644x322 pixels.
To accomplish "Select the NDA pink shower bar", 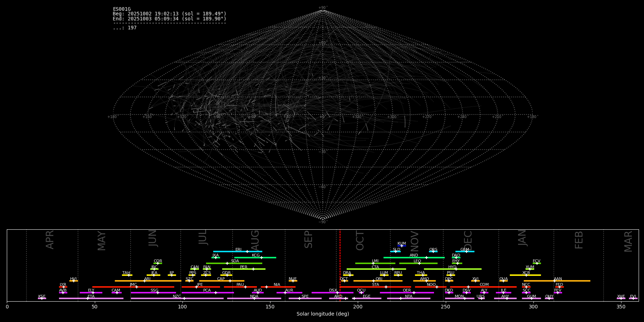I will pos(254,298).
